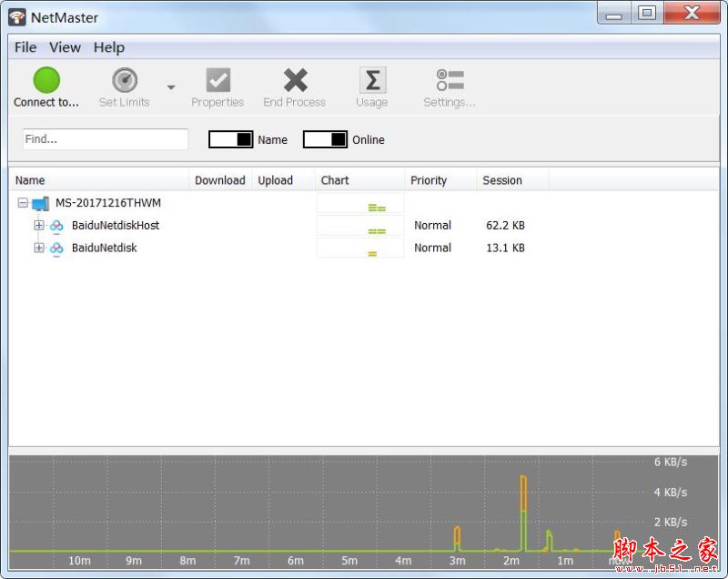Click the computer icon beside MS-20171216THWM
728x579 pixels.
41,203
